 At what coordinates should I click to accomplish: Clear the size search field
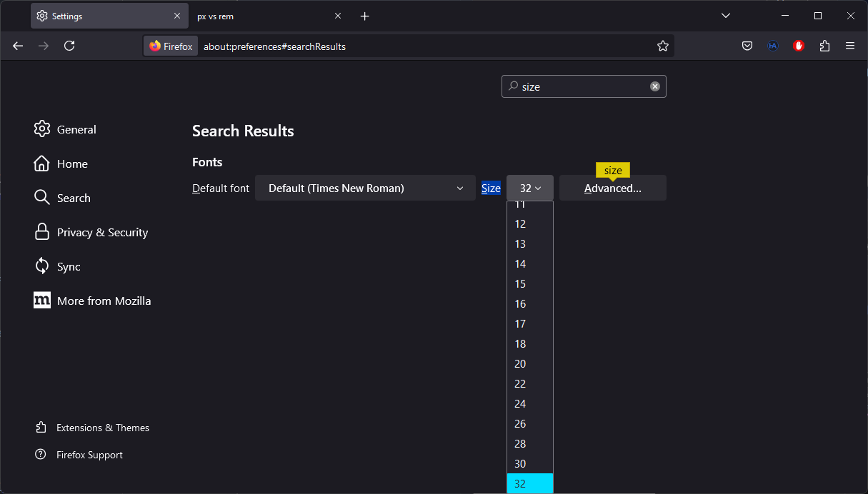pyautogui.click(x=654, y=86)
